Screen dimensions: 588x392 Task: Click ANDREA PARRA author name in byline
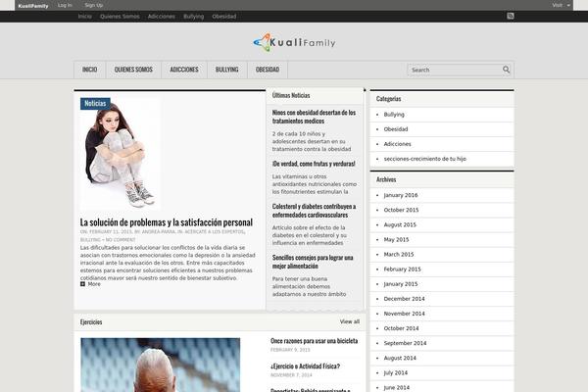point(158,232)
